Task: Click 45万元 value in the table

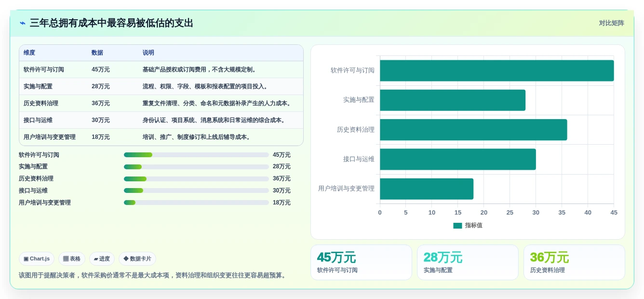Action: click(101, 69)
